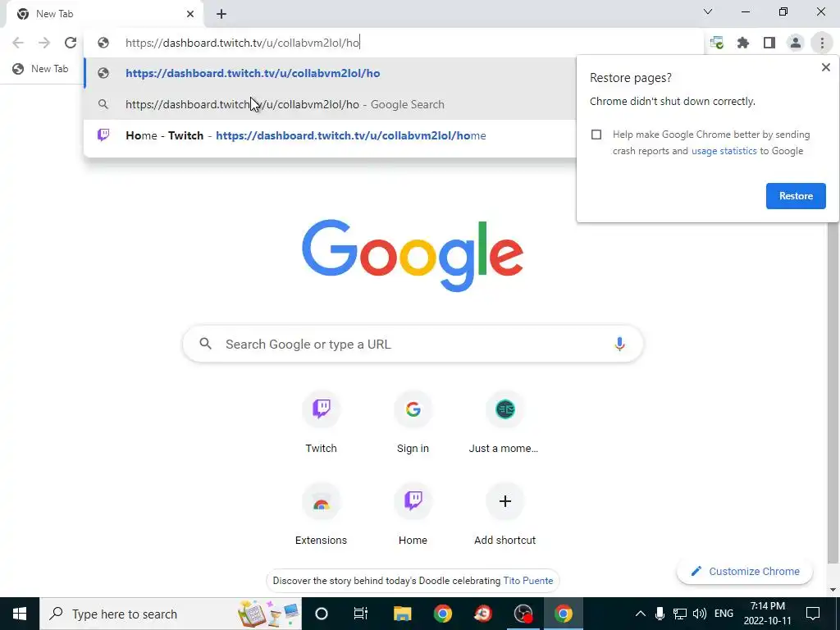Image resolution: width=840 pixels, height=630 pixels.
Task: Open the Extensions shortcut tile
Action: click(x=321, y=514)
